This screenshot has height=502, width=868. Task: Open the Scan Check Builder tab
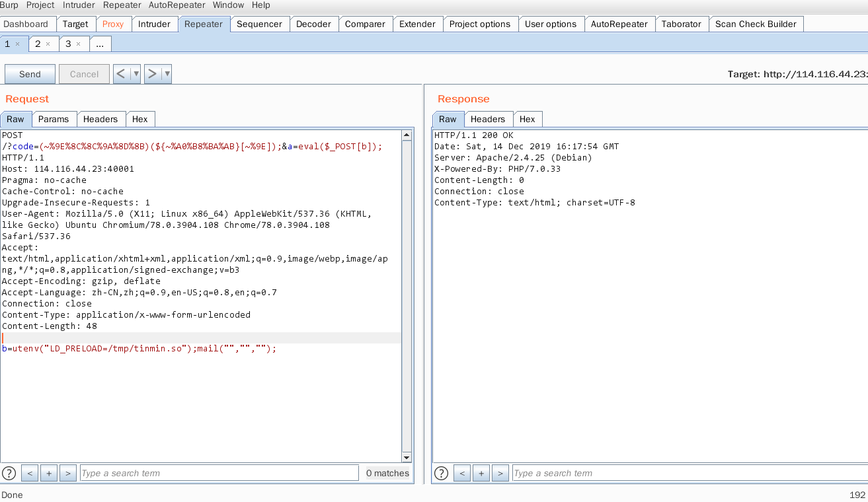[757, 24]
